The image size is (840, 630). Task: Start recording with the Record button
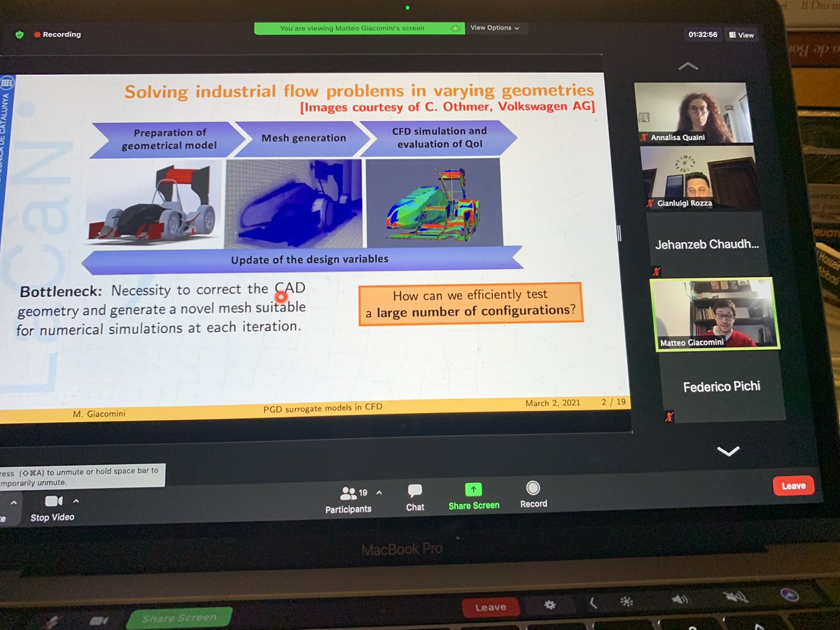point(533,493)
